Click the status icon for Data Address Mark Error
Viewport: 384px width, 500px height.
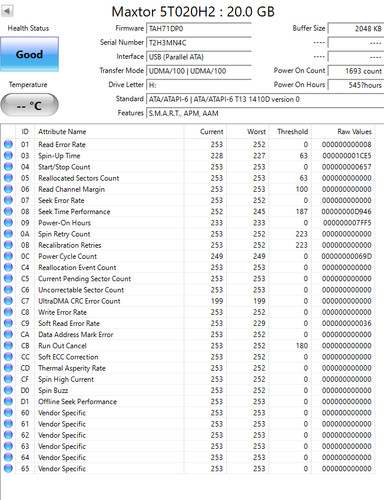coord(8,334)
